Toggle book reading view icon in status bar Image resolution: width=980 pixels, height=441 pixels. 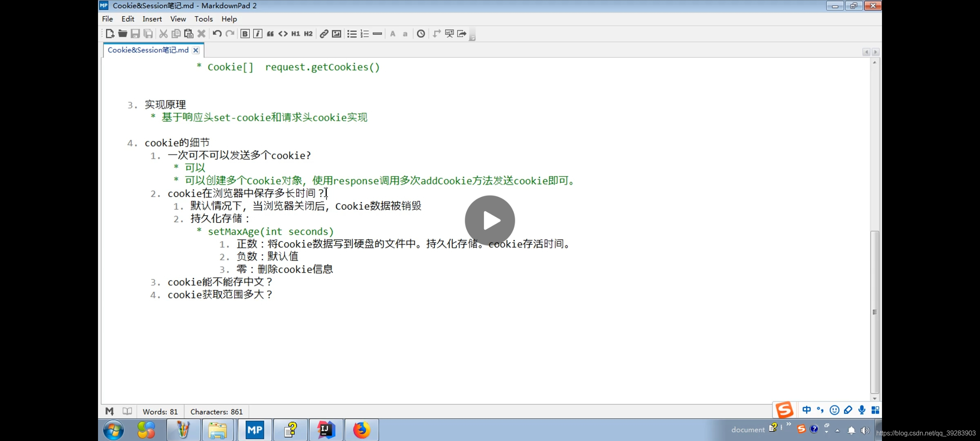[x=127, y=411]
